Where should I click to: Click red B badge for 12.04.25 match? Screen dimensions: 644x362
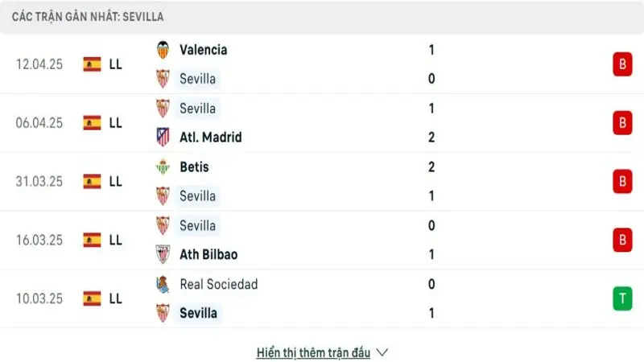coord(622,64)
